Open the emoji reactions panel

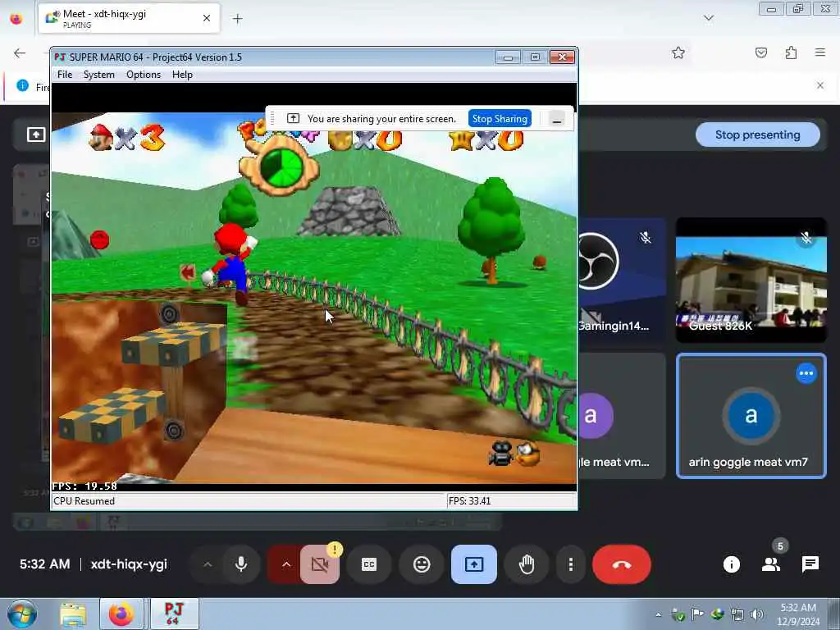pyautogui.click(x=422, y=564)
